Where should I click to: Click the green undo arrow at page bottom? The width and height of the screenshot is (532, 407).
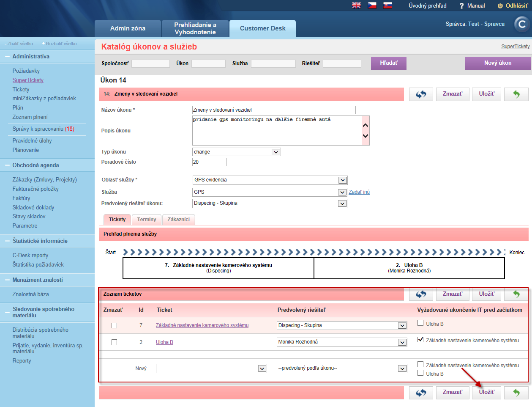(516, 392)
